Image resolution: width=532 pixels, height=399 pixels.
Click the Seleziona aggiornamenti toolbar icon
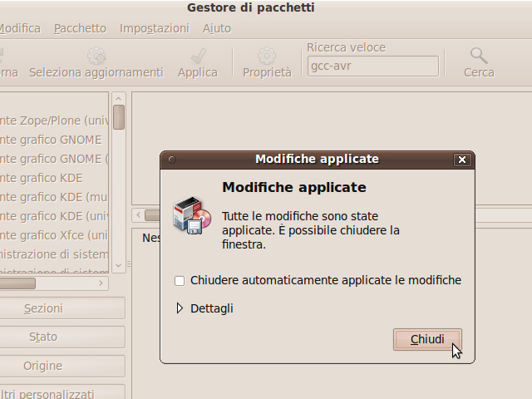(96, 56)
